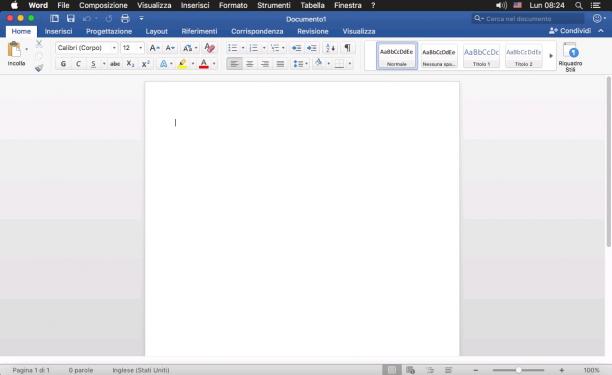Expand the styles gallery arrow
This screenshot has height=375, width=612.
coord(551,56)
